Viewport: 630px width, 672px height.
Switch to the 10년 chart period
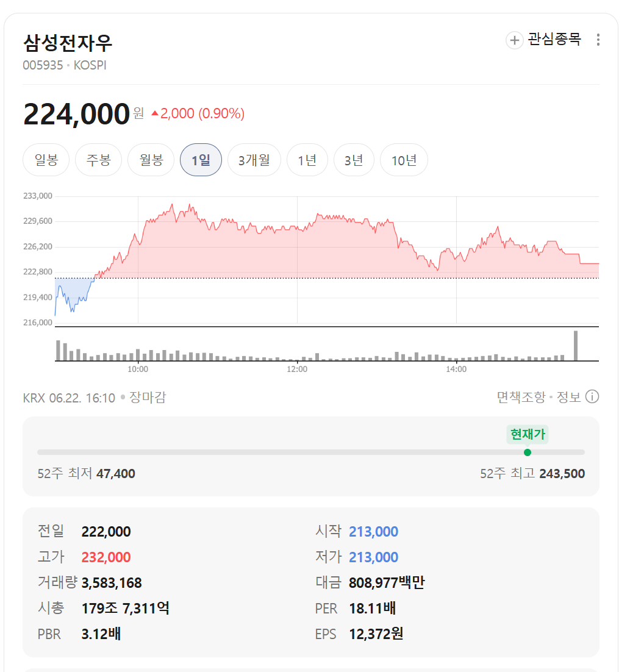pyautogui.click(x=404, y=160)
